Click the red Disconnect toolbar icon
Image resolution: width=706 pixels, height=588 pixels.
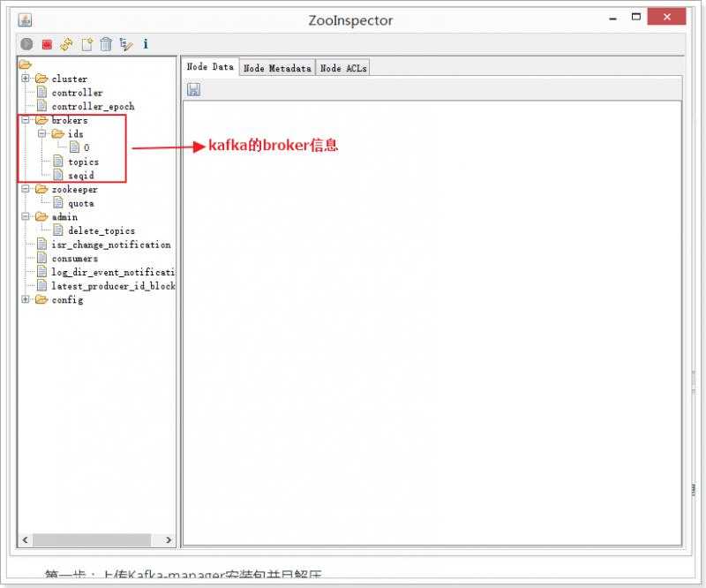point(47,44)
